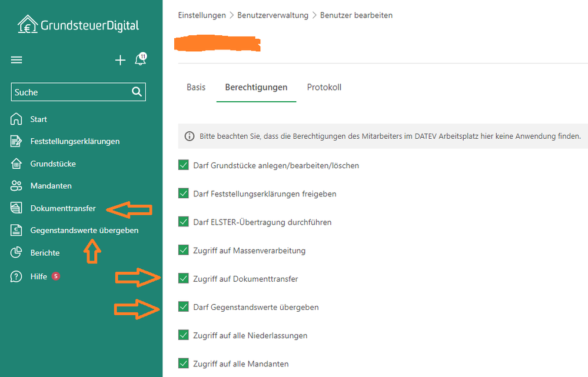Click the Feststellungserklärungen document icon
This screenshot has width=588, height=377.
(x=16, y=141)
